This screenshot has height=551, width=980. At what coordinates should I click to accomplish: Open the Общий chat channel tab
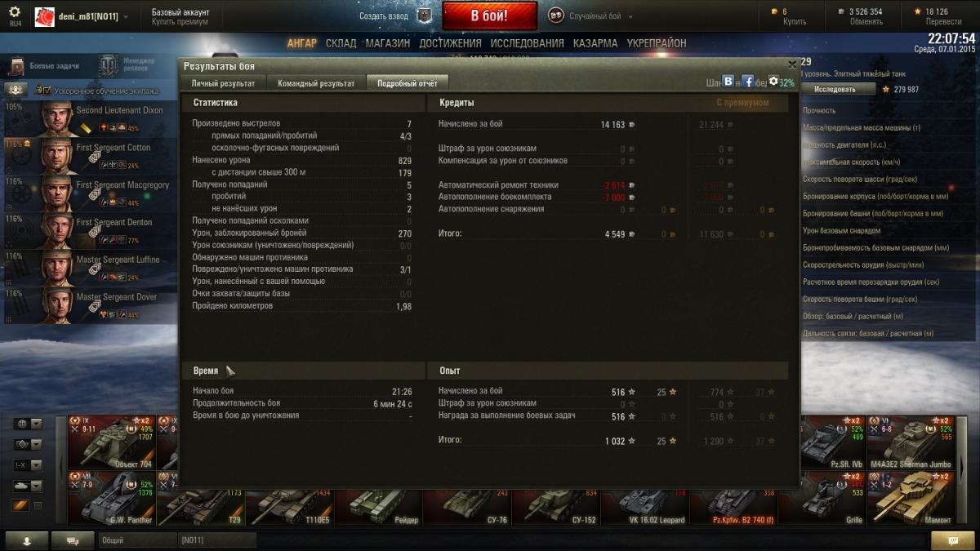pyautogui.click(x=137, y=540)
